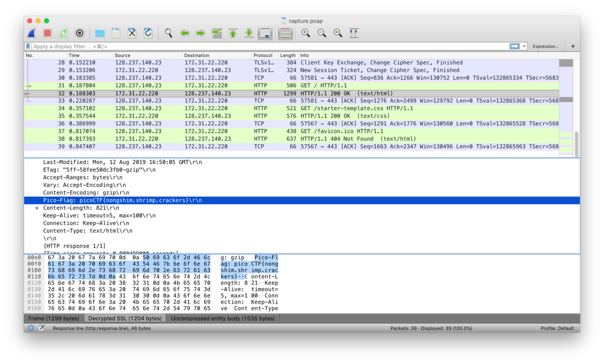Select the Last-Modified header line
The height and width of the screenshot is (364, 604).
pyautogui.click(x=302, y=162)
